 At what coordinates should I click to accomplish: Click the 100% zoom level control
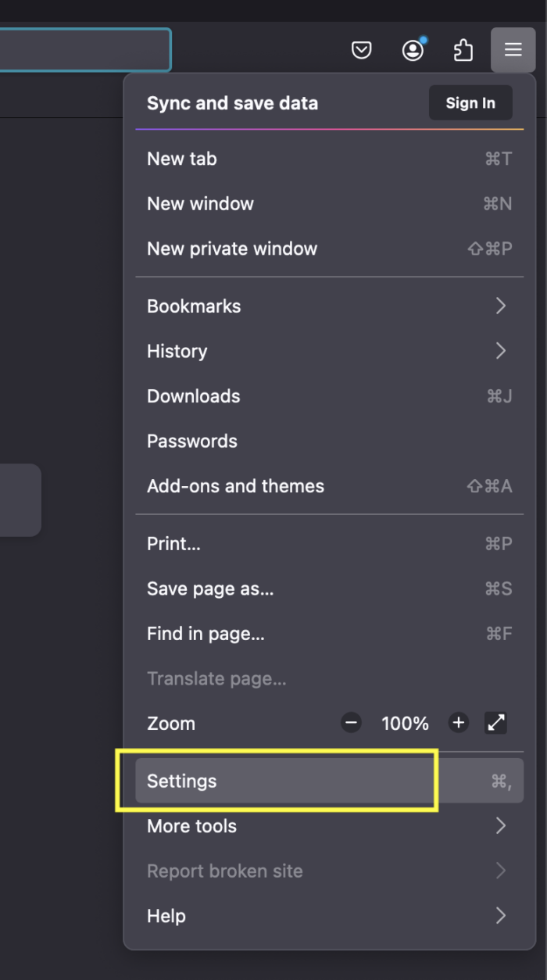tap(405, 723)
